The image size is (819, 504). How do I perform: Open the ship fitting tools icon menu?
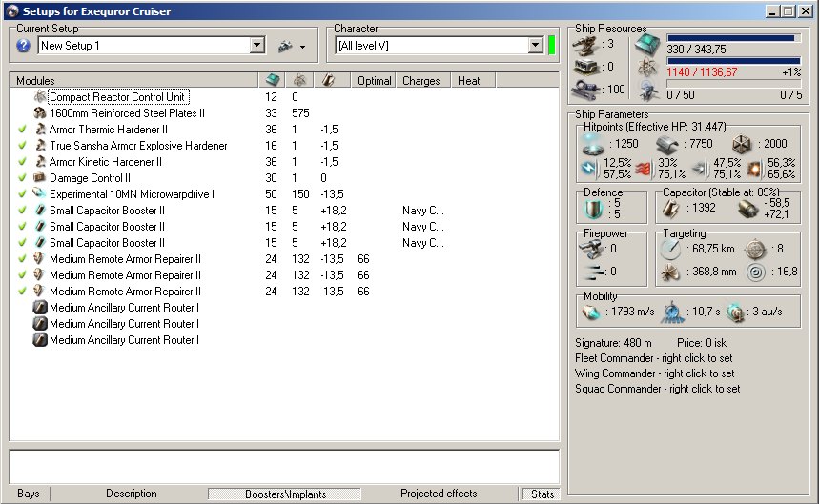[290, 46]
